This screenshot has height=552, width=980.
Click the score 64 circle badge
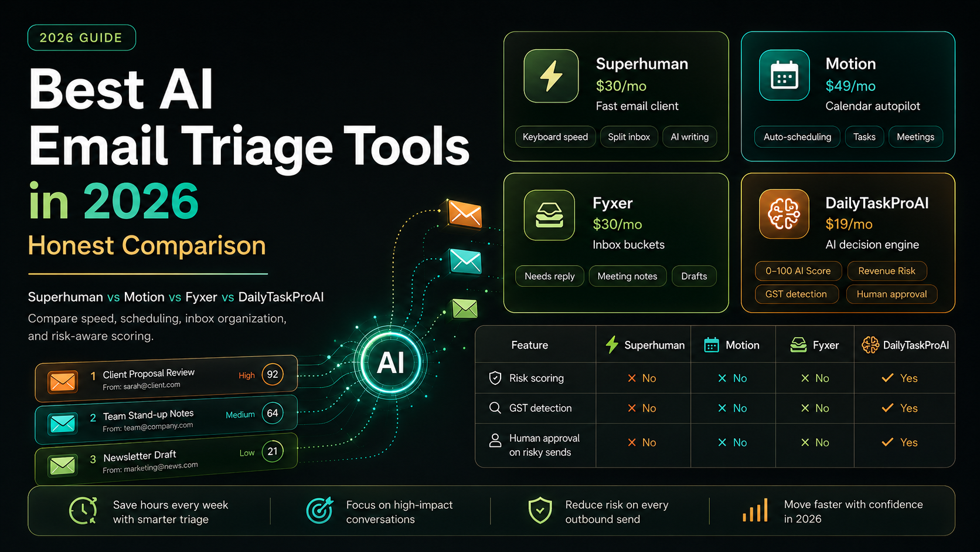(273, 413)
